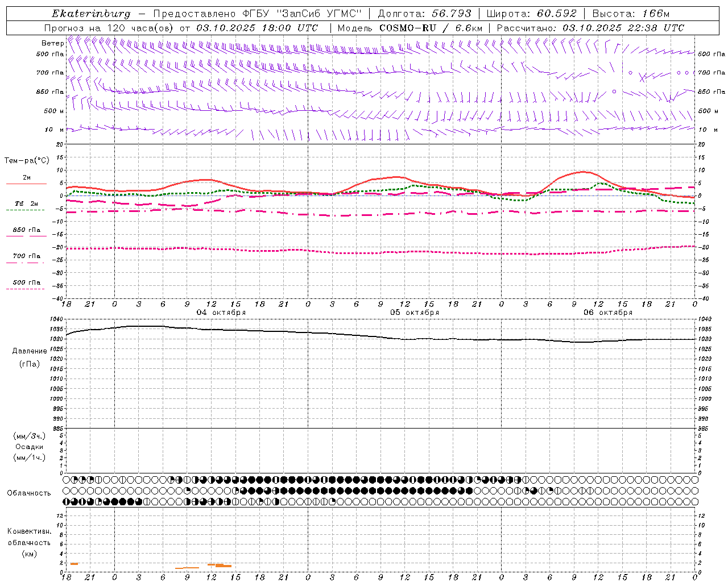728x582 pixels.
Task: Click the 'Высота: 166м' value
Action: (x=631, y=14)
